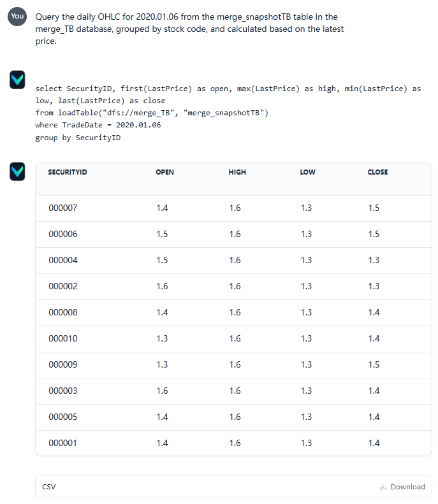
Task: Click the assistant logo beside the SQL code
Action: (x=17, y=80)
